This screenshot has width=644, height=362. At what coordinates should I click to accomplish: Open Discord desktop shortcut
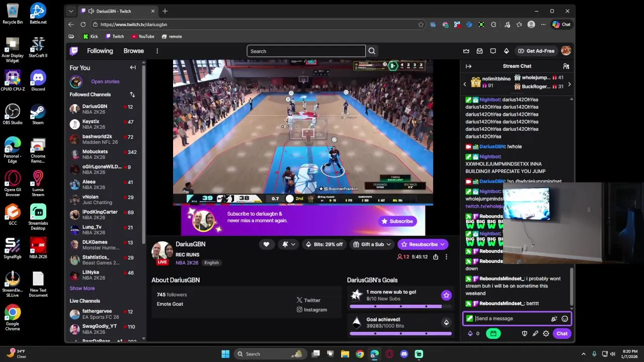click(x=38, y=80)
